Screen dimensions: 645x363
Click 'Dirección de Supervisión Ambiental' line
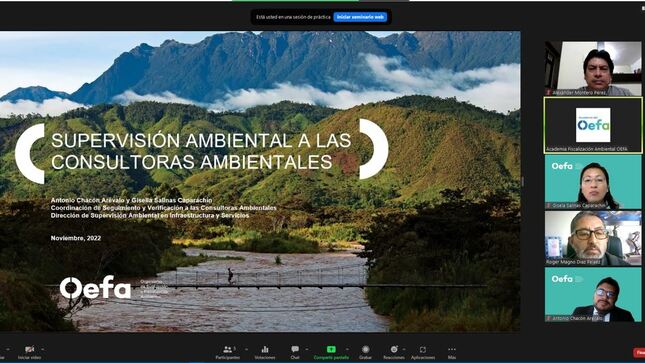pos(150,215)
